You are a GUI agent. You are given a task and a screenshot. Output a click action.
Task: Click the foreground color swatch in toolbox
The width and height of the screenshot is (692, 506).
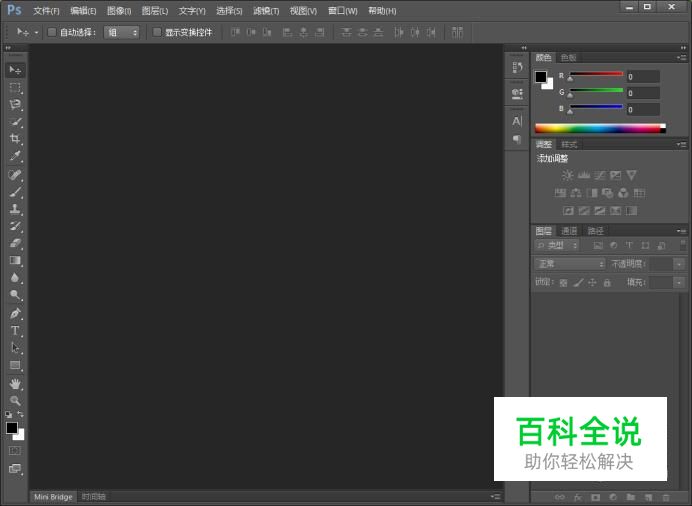(11, 427)
